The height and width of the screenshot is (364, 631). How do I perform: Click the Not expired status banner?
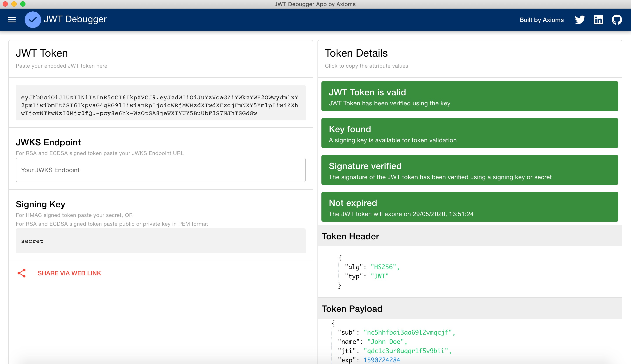[x=469, y=207]
